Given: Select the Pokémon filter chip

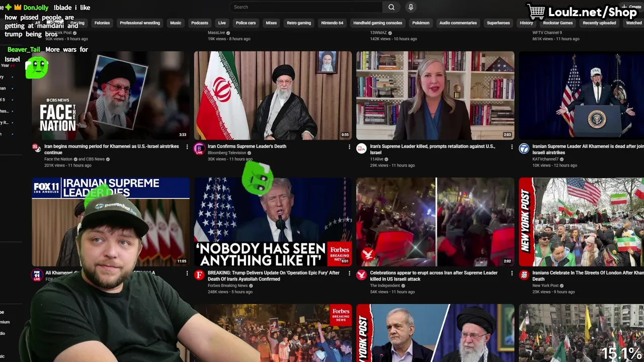Looking at the screenshot, I should pos(421,23).
